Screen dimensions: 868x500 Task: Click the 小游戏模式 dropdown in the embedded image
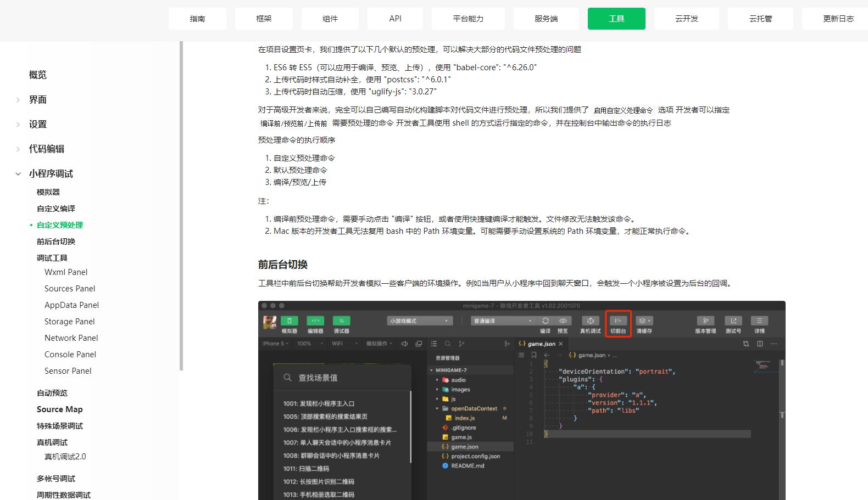420,321
